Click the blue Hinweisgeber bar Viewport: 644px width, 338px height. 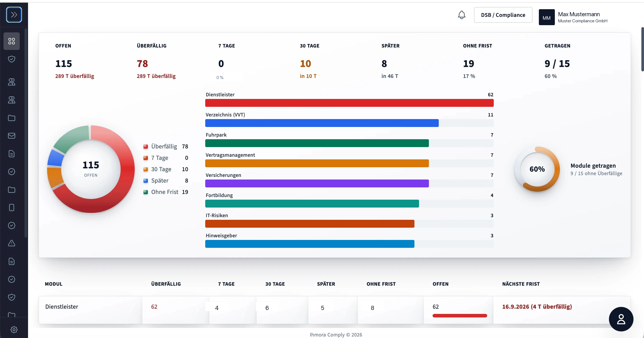310,244
